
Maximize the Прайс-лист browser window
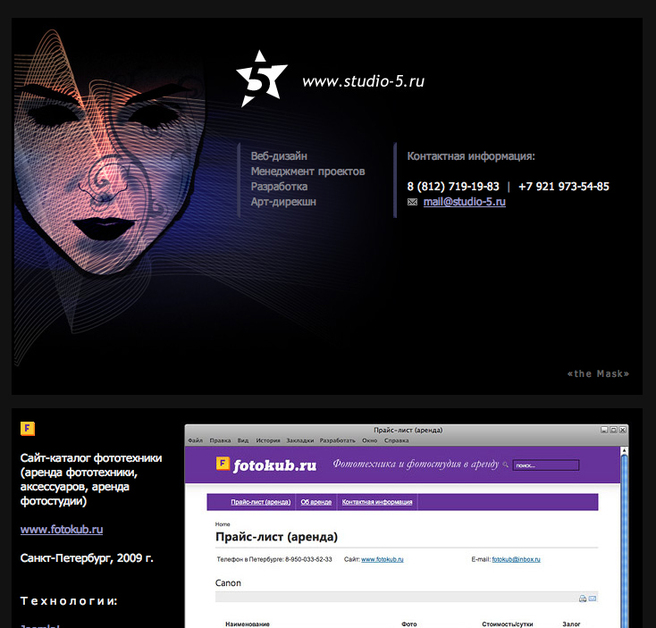pos(613,430)
